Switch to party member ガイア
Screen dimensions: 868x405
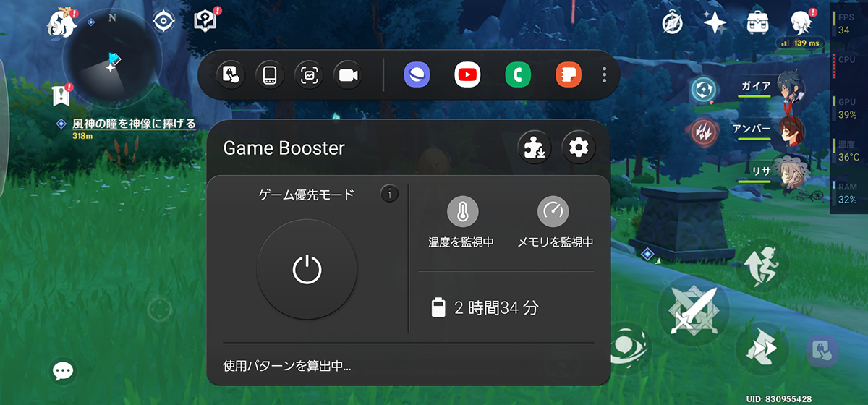773,89
